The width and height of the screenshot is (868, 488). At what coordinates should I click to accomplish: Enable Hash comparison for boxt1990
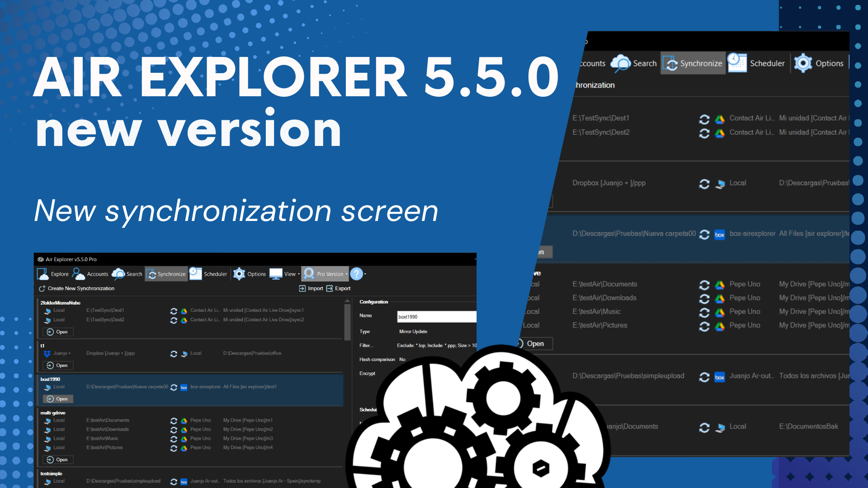click(402, 359)
